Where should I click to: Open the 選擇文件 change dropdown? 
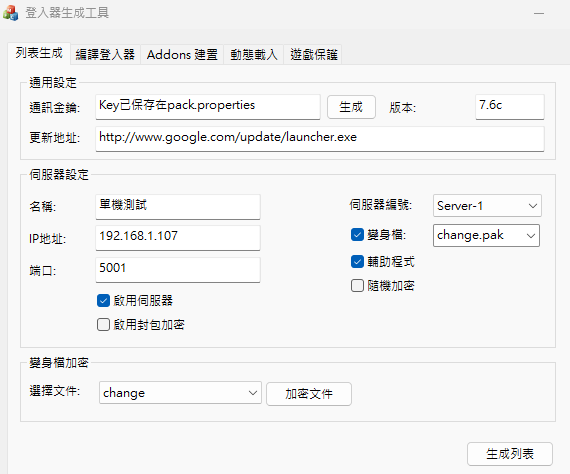180,393
